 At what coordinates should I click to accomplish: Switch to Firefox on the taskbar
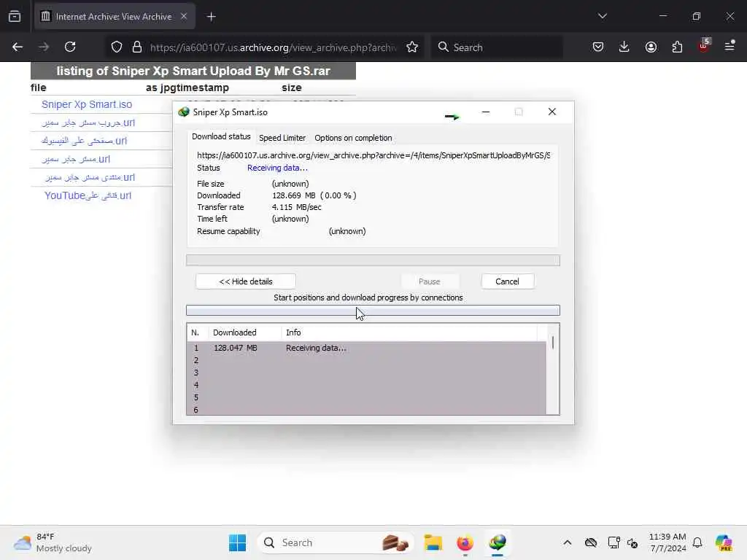tap(465, 542)
